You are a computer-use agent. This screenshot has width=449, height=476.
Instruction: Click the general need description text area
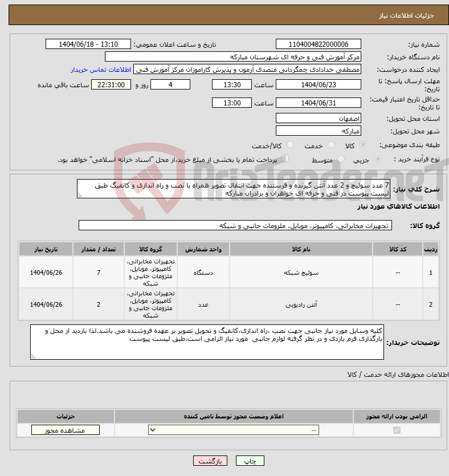pos(234,189)
